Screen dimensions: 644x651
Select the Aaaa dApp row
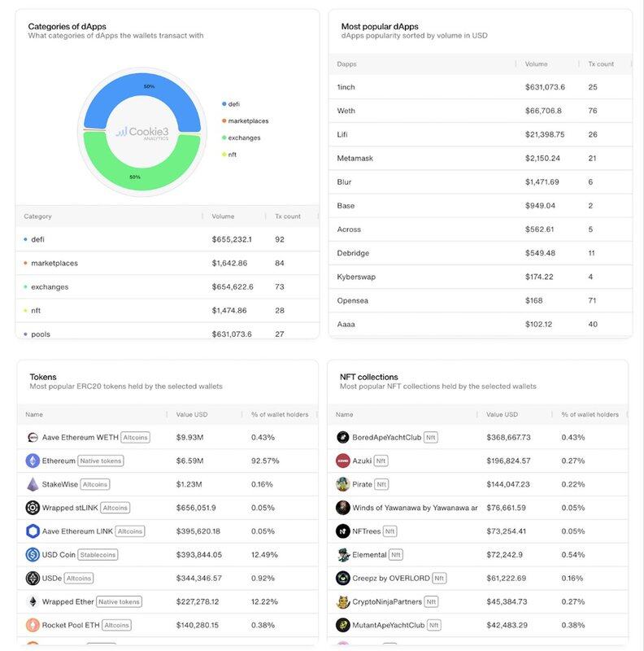click(481, 324)
